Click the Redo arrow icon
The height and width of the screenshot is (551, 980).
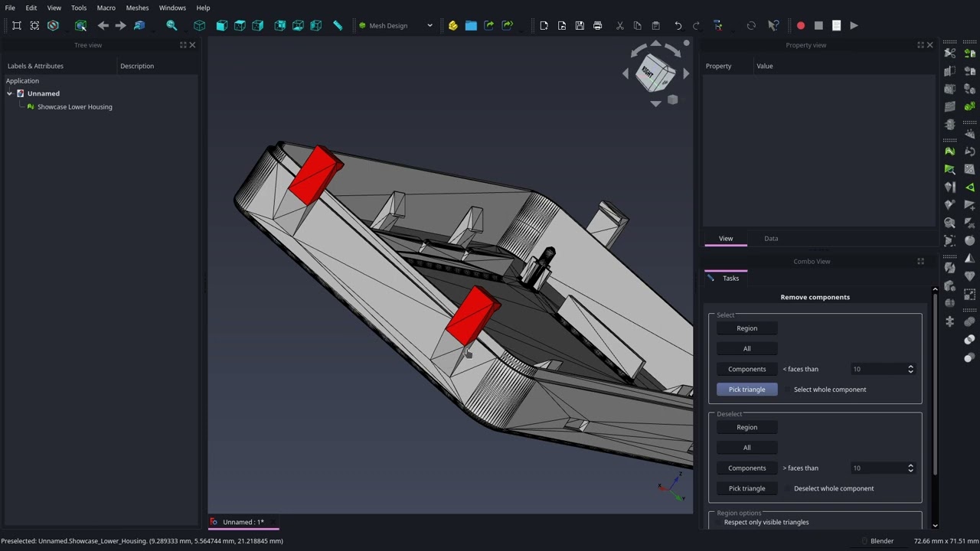point(696,25)
